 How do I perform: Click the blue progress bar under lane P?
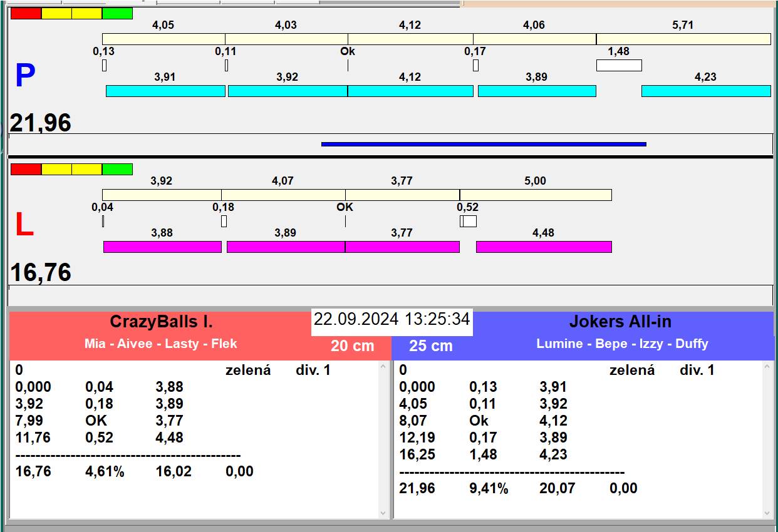tap(483, 144)
